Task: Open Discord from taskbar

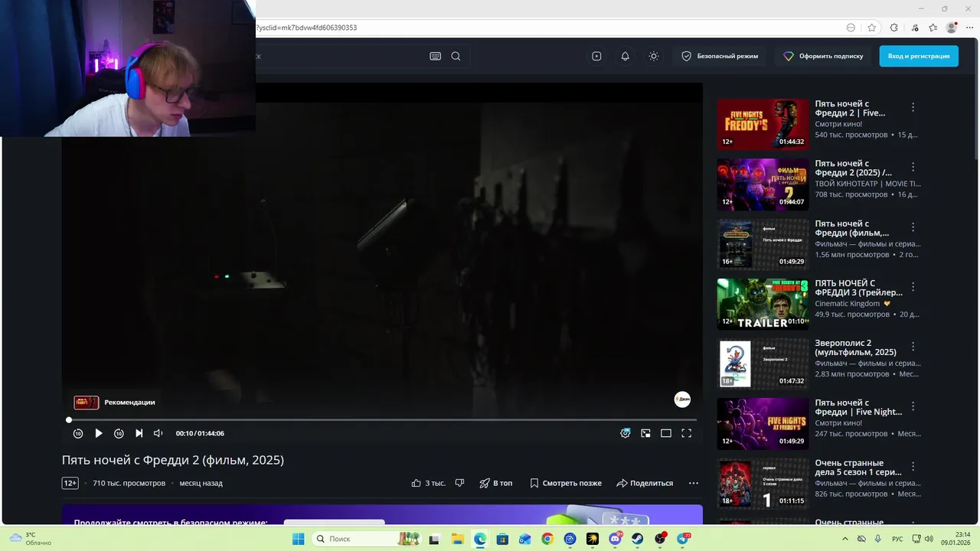Action: pyautogui.click(x=615, y=539)
